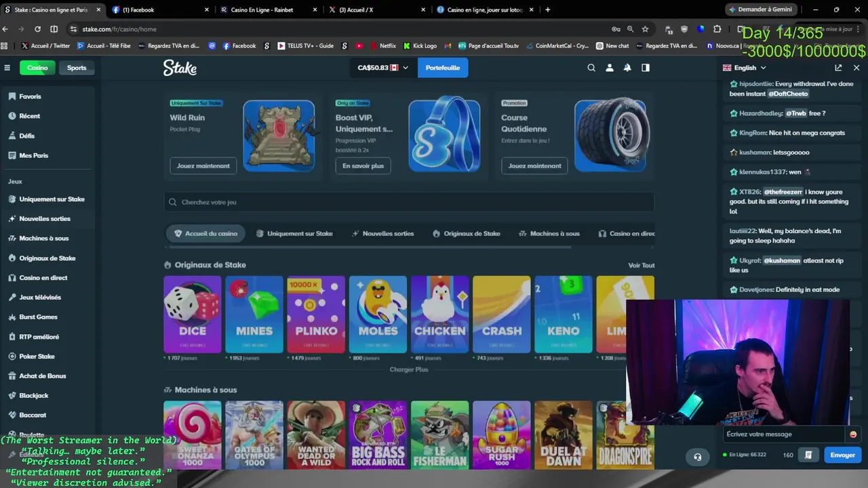868x488 pixels.
Task: Select Machines à sous category tab
Action: click(549, 233)
